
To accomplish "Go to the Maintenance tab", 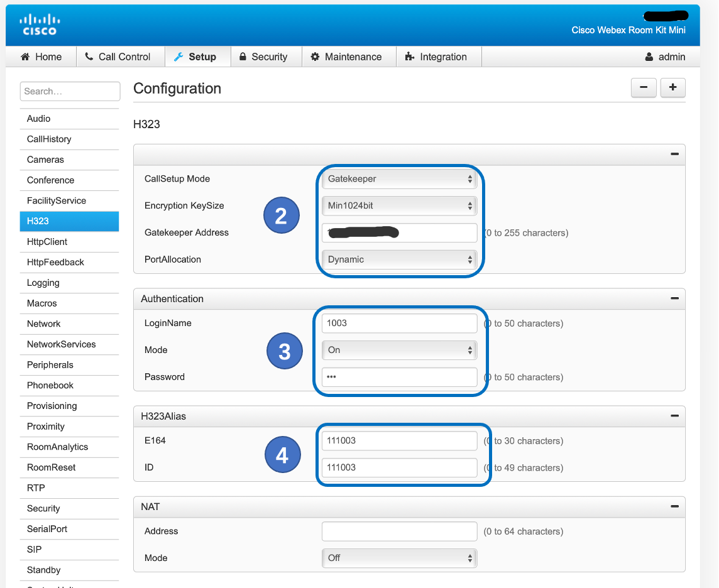I will pyautogui.click(x=349, y=57).
